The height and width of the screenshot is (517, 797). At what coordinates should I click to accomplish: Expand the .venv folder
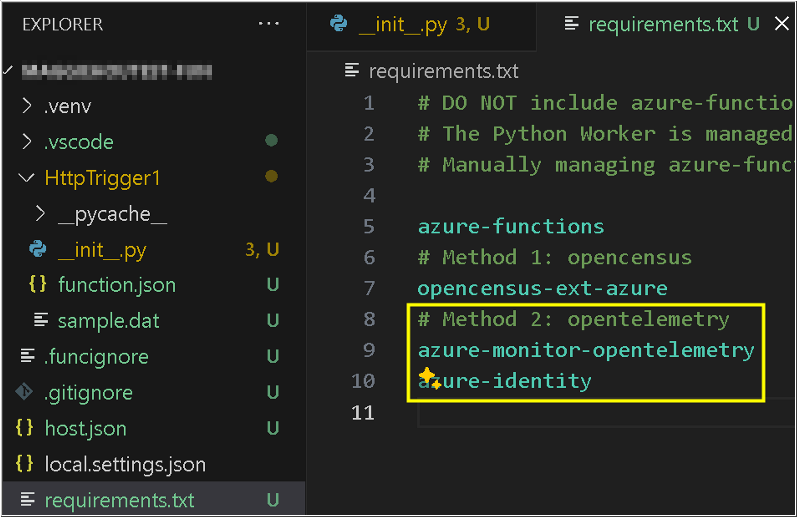coord(27,106)
